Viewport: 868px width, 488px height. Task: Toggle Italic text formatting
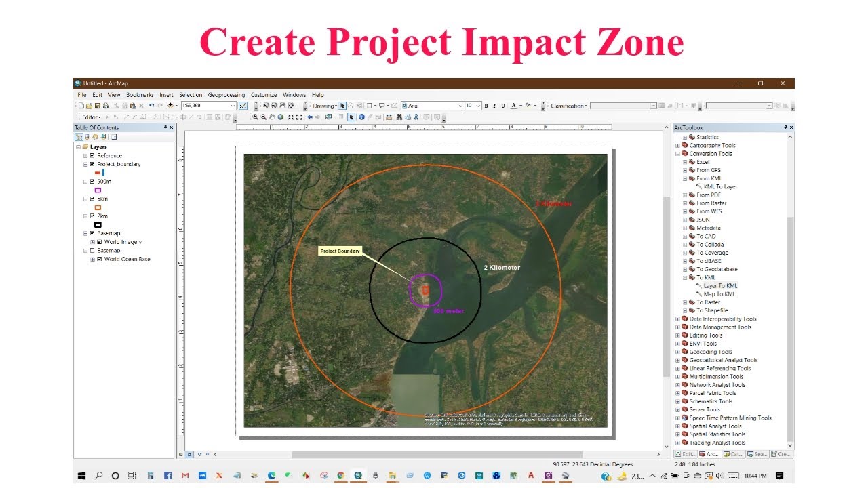494,106
